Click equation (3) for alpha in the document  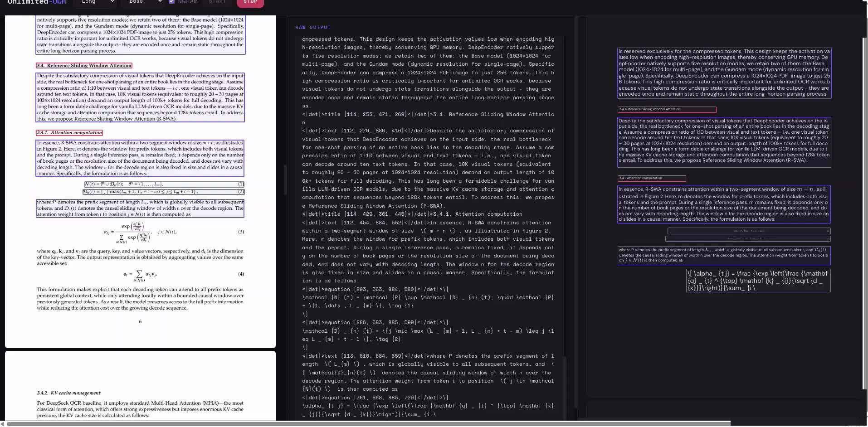141,232
